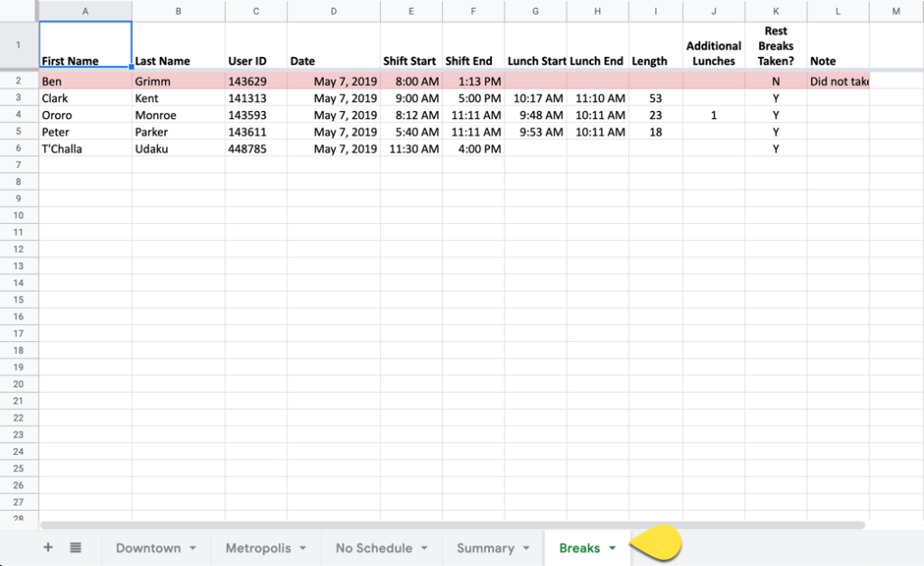924x566 pixels.
Task: Select the Rest Breaks Taken header cell
Action: [x=775, y=46]
